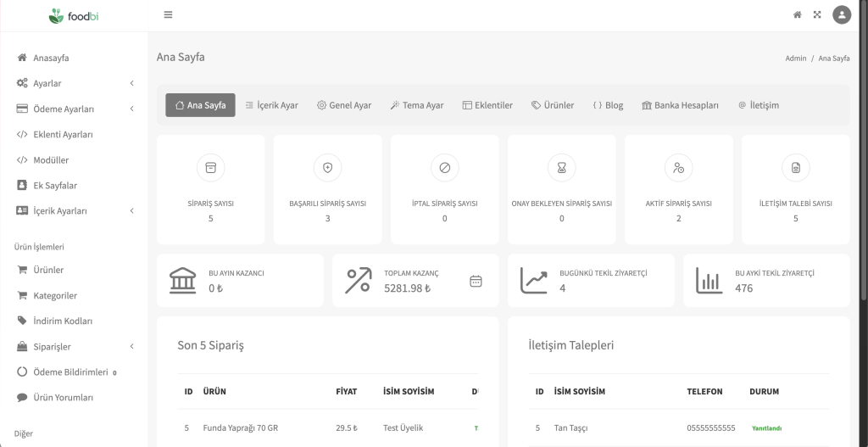
Task: Click the speech bubble icon beside Ürün Yorumları
Action: click(22, 397)
